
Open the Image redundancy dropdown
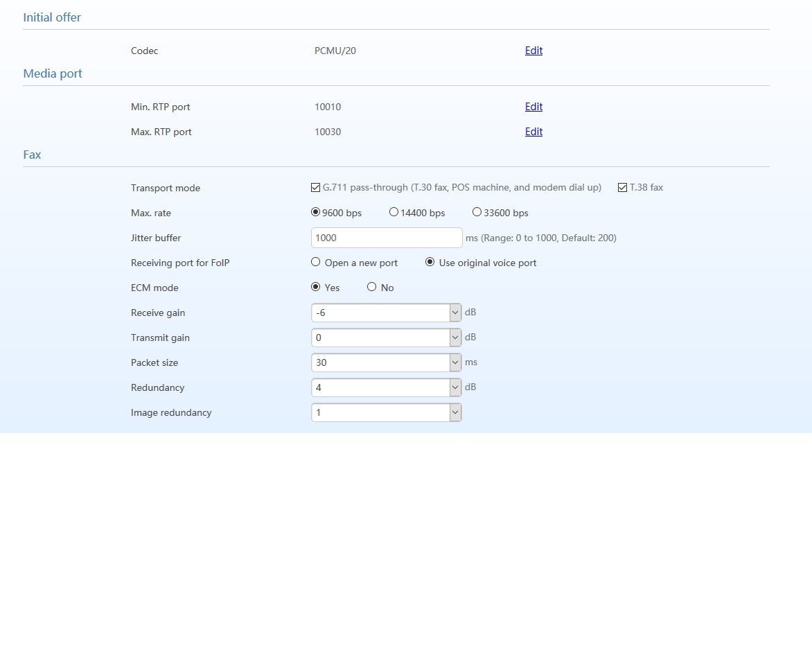point(386,412)
